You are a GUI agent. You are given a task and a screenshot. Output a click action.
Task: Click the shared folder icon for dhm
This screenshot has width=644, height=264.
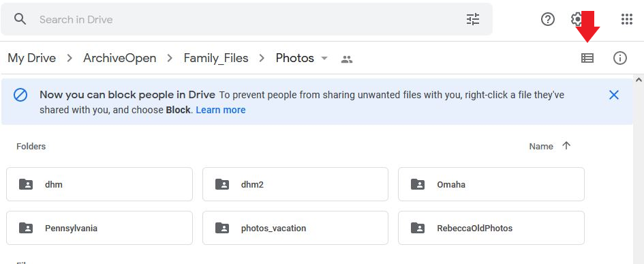[26, 184]
